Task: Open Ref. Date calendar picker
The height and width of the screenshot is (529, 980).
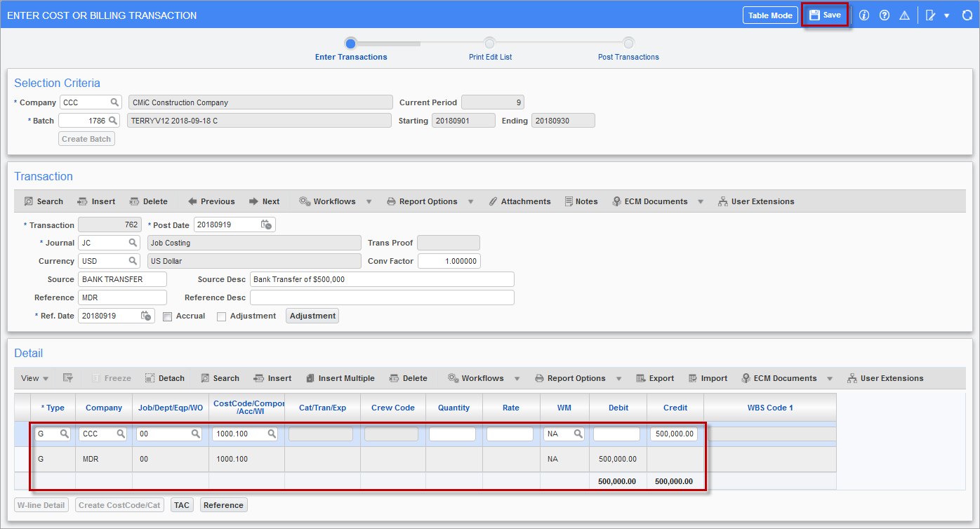Action: (x=147, y=316)
